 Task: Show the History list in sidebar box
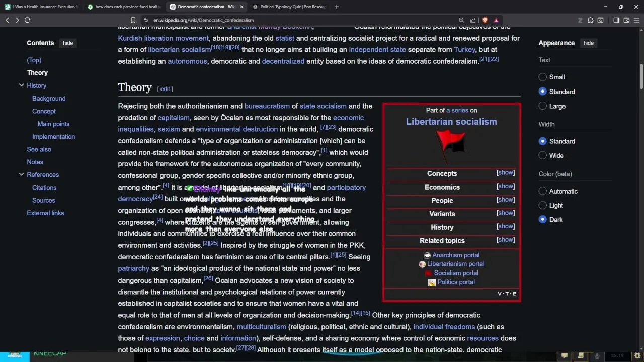(506, 227)
